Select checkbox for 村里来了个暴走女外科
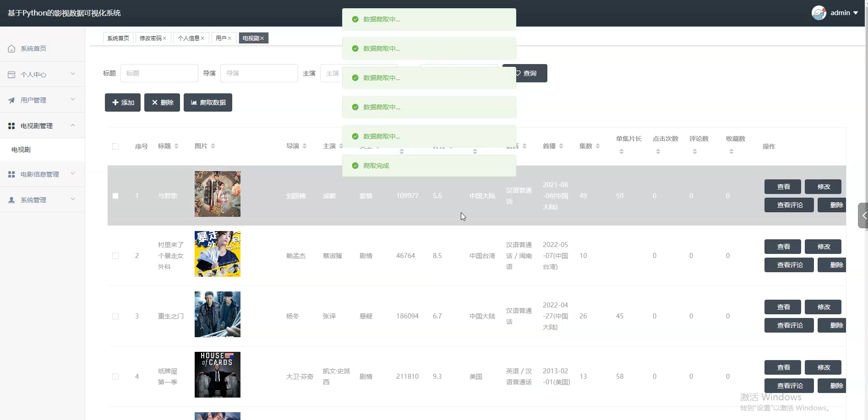 point(115,256)
